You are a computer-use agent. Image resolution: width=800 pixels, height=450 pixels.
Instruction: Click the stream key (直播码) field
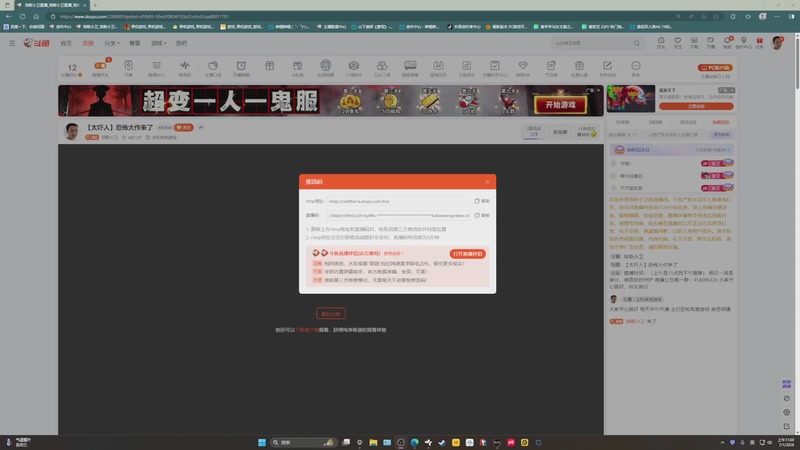[399, 215]
